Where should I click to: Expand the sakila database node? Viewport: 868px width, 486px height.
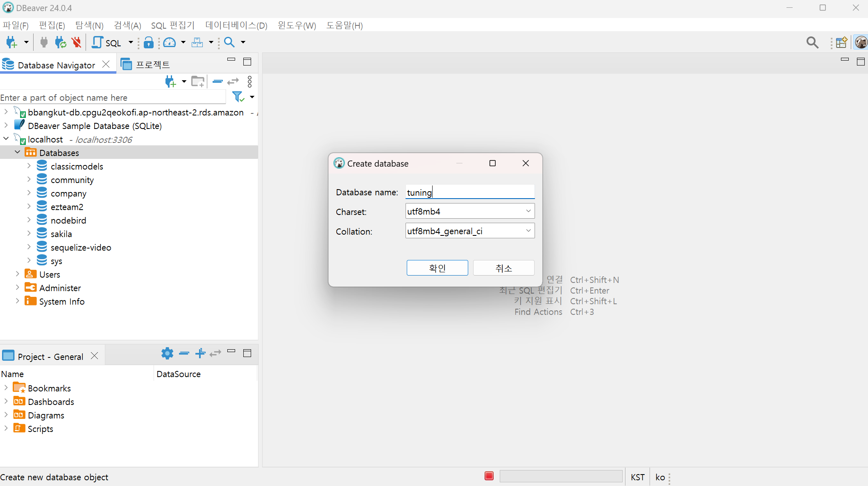click(x=29, y=234)
